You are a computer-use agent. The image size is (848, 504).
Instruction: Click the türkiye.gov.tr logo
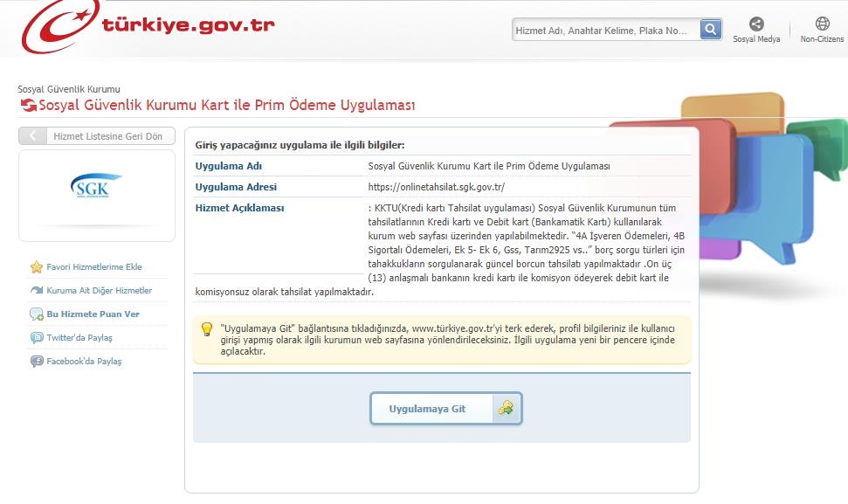148,28
